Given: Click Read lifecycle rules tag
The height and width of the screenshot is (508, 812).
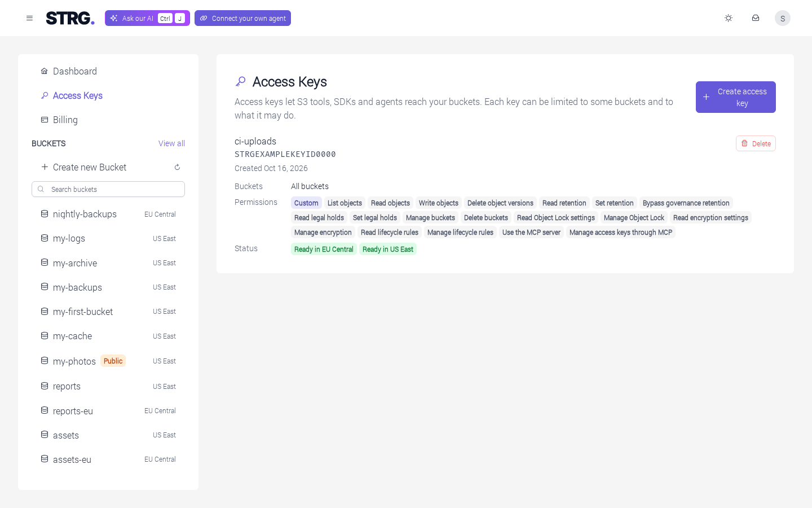Looking at the screenshot, I should click(x=390, y=232).
